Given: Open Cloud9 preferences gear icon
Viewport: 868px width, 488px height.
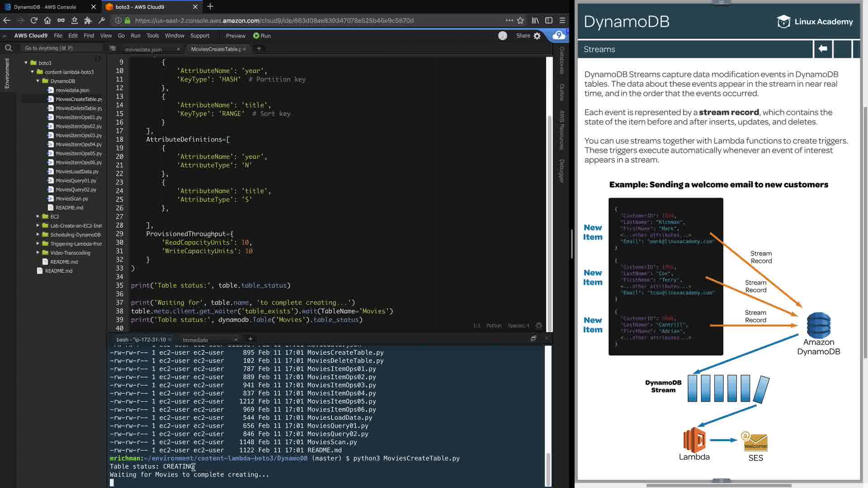Looking at the screenshot, I should (x=537, y=36).
